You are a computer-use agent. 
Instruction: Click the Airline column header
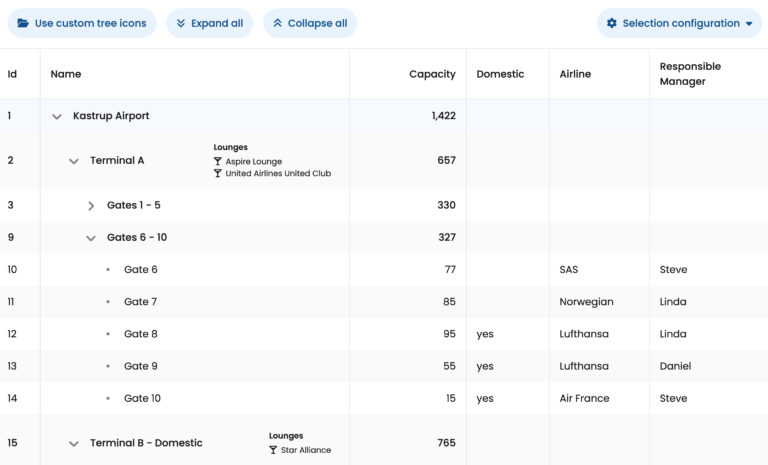pyautogui.click(x=575, y=74)
